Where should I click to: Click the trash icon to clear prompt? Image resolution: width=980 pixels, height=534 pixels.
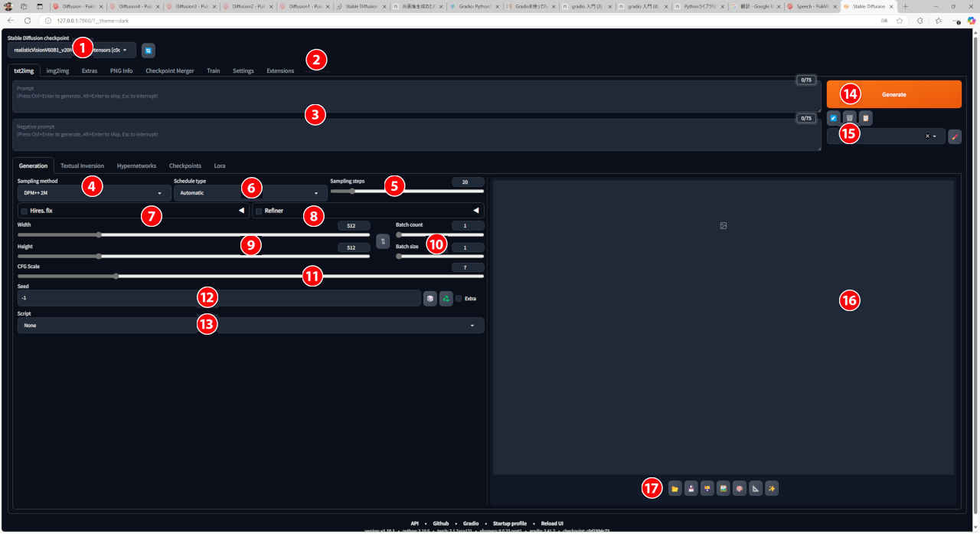(x=849, y=118)
